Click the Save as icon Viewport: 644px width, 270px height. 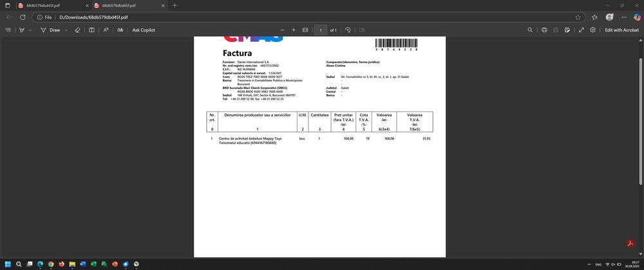click(x=567, y=30)
